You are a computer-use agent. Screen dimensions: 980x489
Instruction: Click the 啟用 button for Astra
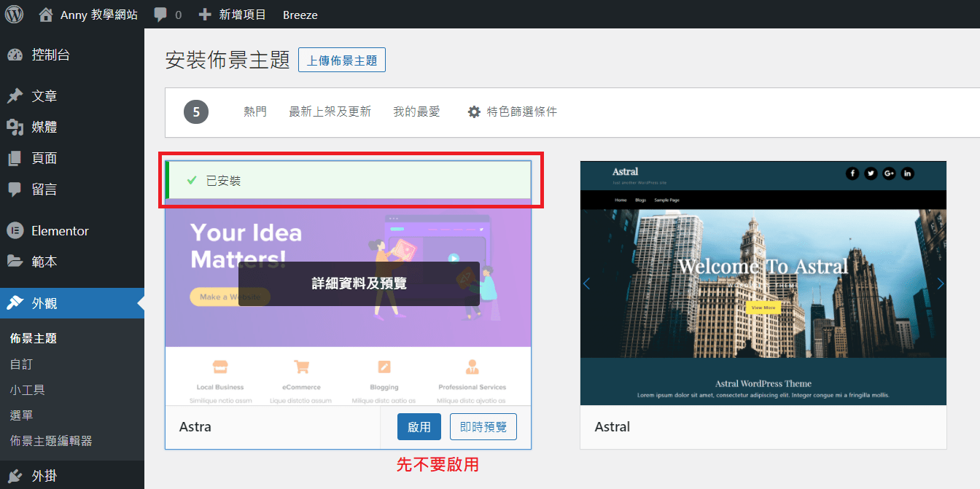(419, 427)
